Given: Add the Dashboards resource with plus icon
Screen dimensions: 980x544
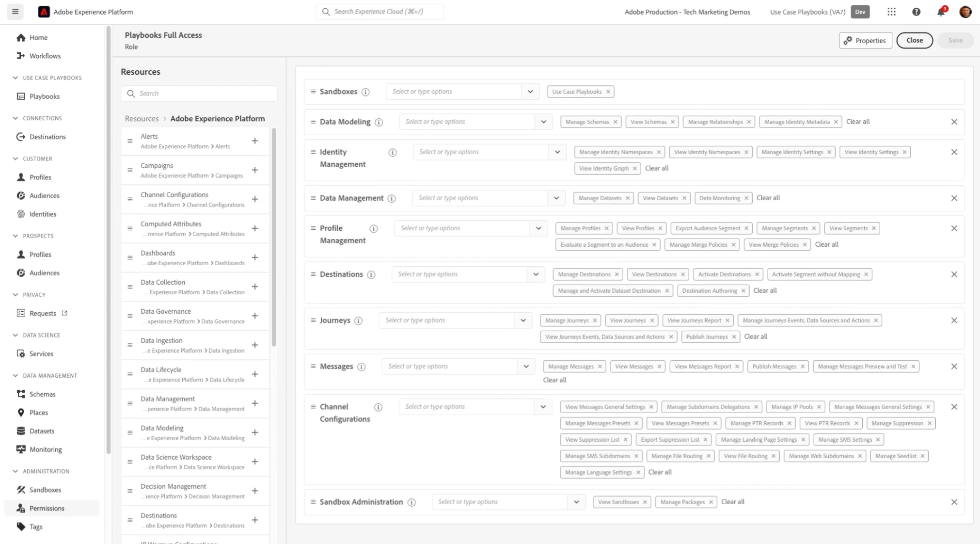Looking at the screenshot, I should (255, 257).
